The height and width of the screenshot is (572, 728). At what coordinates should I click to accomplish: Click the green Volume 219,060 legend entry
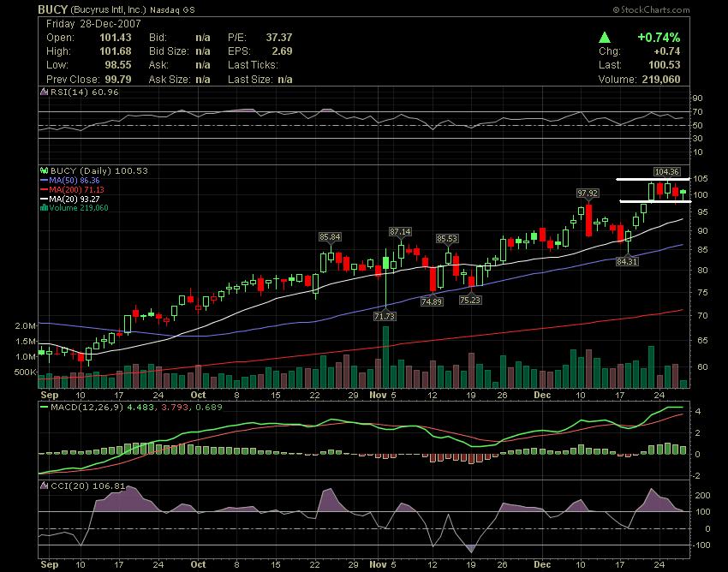coord(79,207)
